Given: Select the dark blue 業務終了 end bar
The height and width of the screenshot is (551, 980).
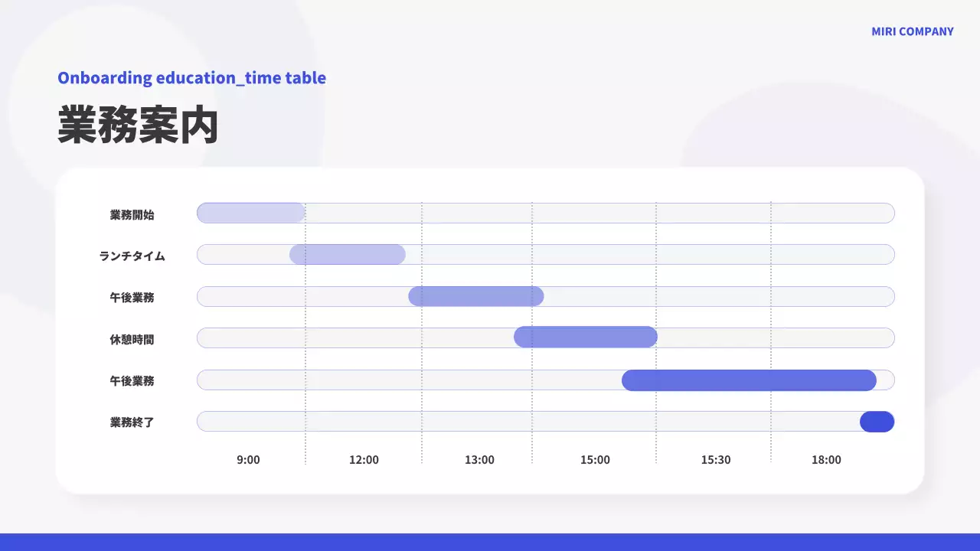Looking at the screenshot, I should click(877, 422).
